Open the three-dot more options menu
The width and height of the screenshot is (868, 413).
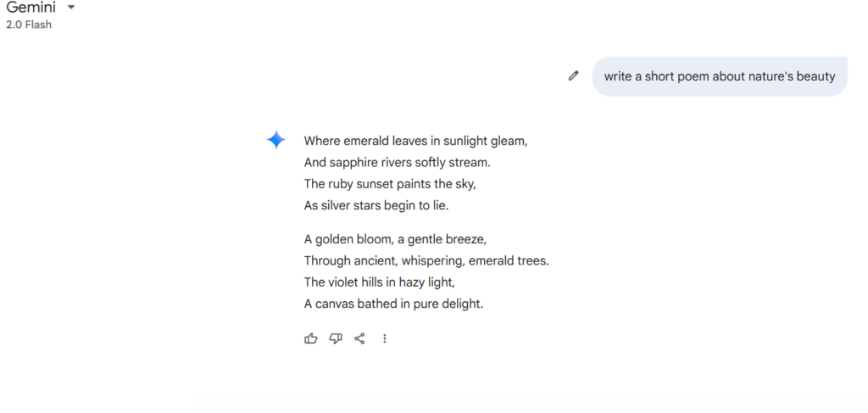(x=385, y=338)
